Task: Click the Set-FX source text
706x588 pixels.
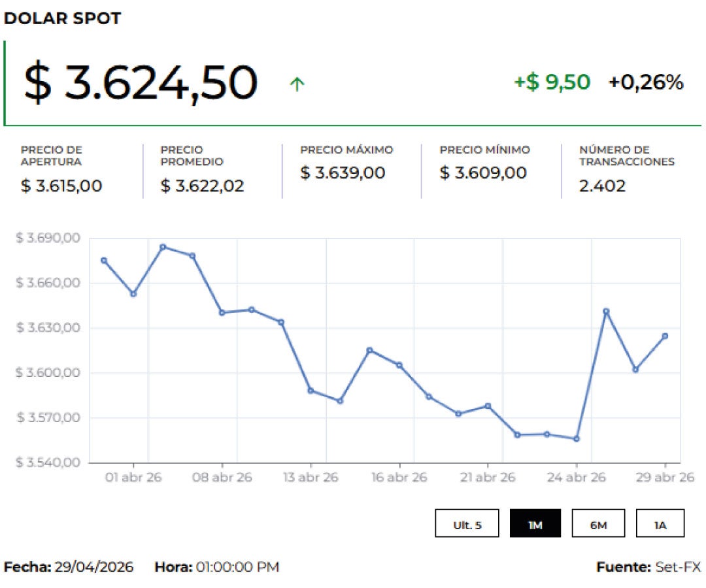Action: point(677,567)
